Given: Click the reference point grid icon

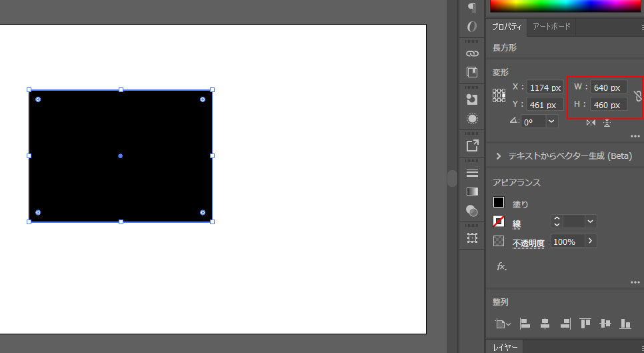Looking at the screenshot, I should [499, 95].
